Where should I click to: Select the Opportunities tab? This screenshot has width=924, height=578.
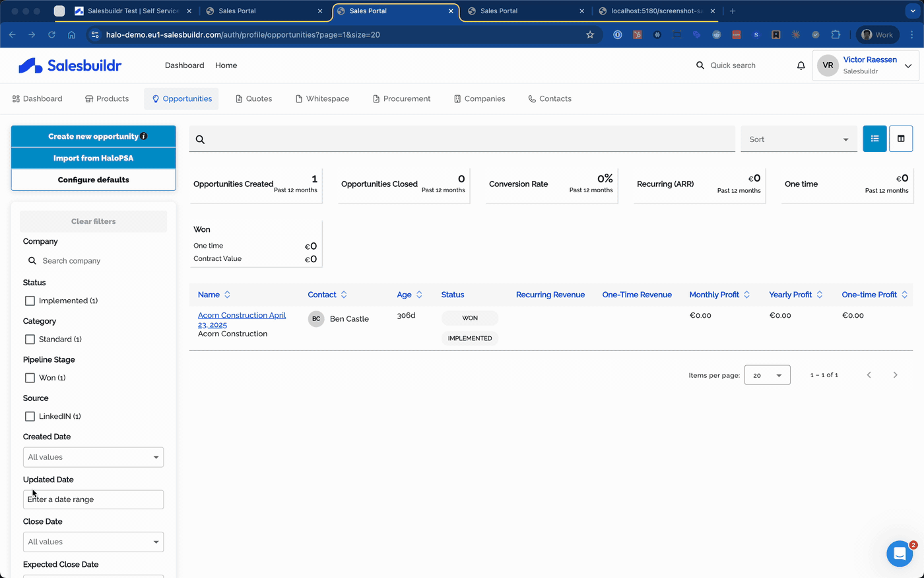(181, 98)
